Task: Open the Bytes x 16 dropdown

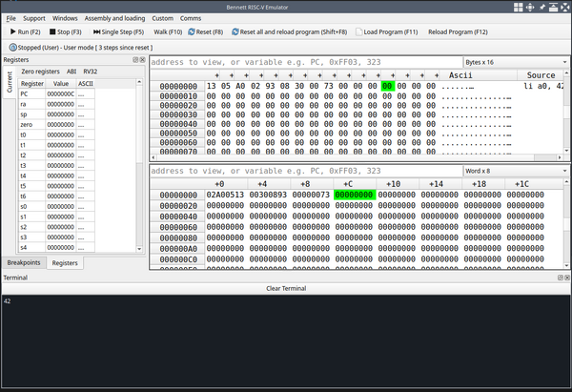Action: pos(513,62)
